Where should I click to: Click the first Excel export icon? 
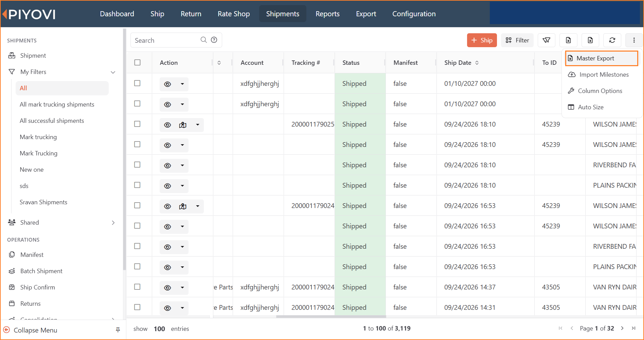[x=568, y=40]
